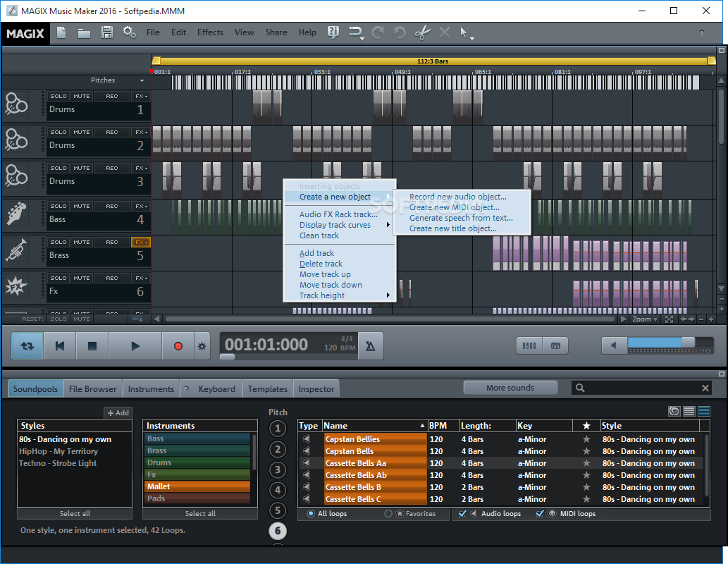Expand Display track curves submenu

338,225
